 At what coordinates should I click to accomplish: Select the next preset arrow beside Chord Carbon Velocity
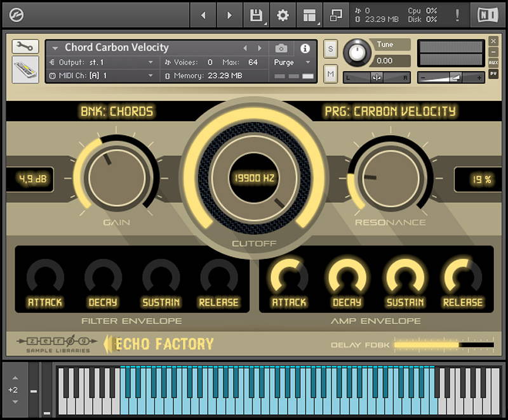click(260, 48)
